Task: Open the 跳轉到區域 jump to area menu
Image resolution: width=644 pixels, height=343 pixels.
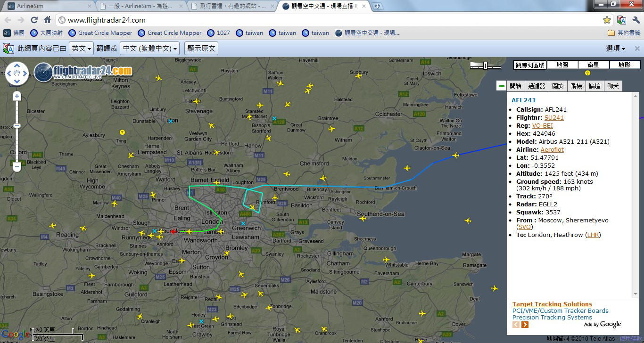Action: 530,65
